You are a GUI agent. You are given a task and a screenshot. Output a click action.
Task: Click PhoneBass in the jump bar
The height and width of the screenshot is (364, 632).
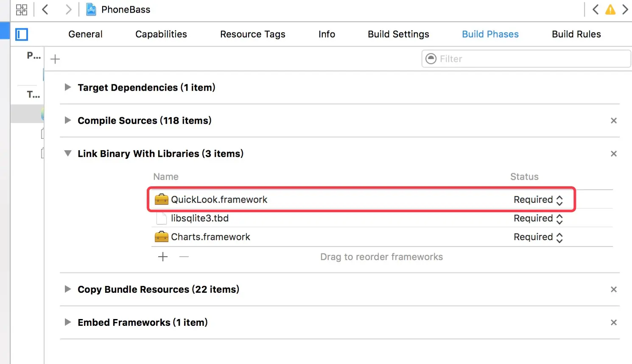tap(126, 9)
